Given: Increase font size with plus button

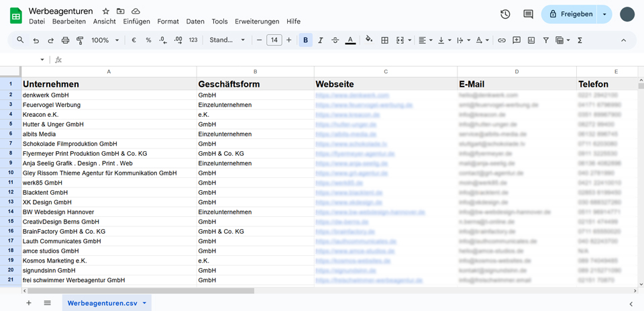Looking at the screenshot, I should (288, 40).
